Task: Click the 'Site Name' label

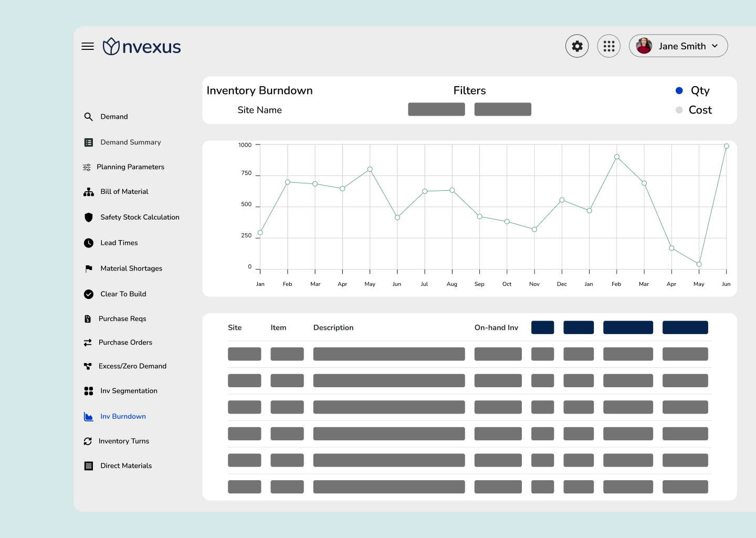Action: point(259,110)
